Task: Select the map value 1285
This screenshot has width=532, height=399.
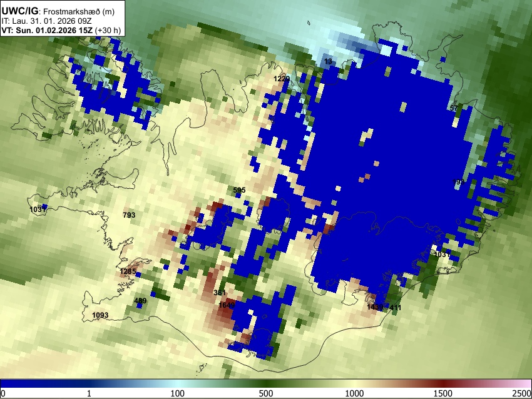Action: (x=128, y=271)
